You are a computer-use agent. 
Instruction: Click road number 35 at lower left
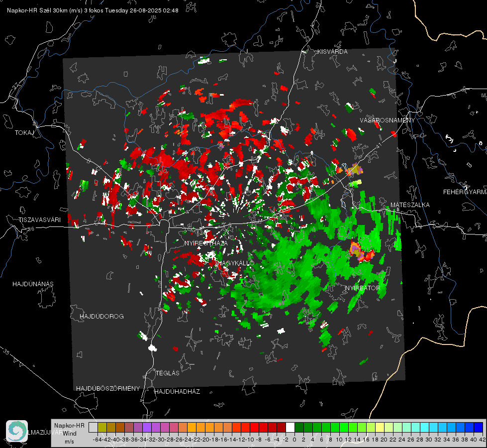(x=6, y=352)
